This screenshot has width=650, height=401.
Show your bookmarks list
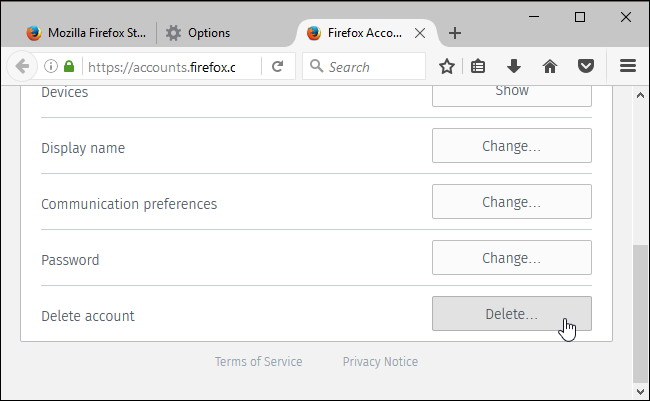pyautogui.click(x=479, y=67)
